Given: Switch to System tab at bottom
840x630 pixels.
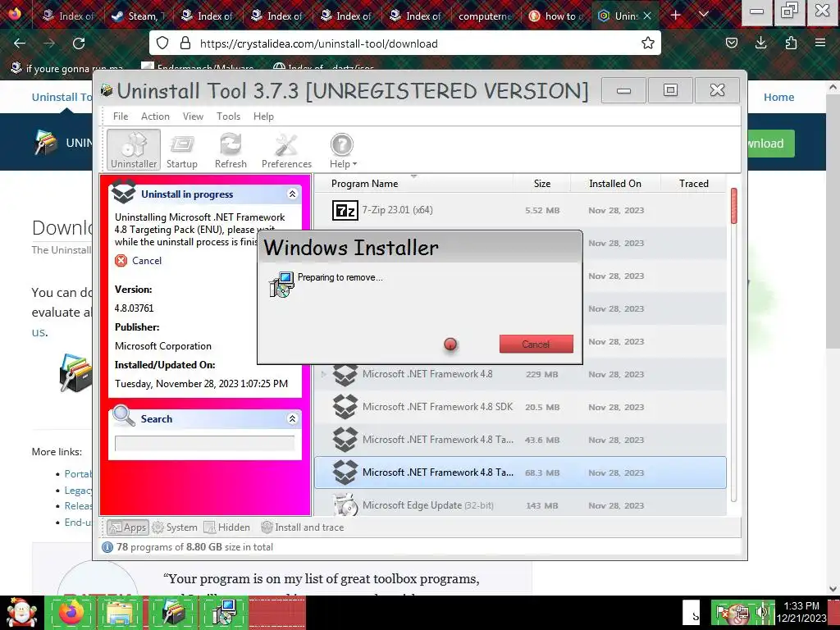Looking at the screenshot, I should pyautogui.click(x=175, y=527).
